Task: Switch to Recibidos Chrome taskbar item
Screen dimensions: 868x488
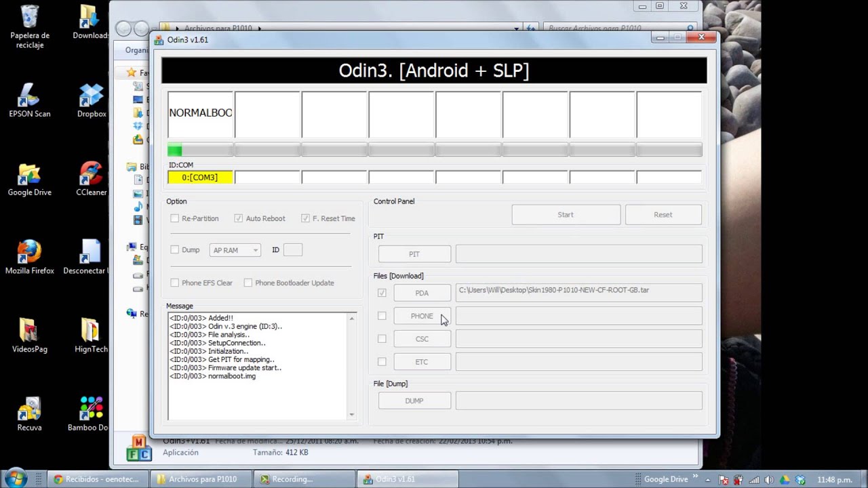Action: pyautogui.click(x=98, y=479)
